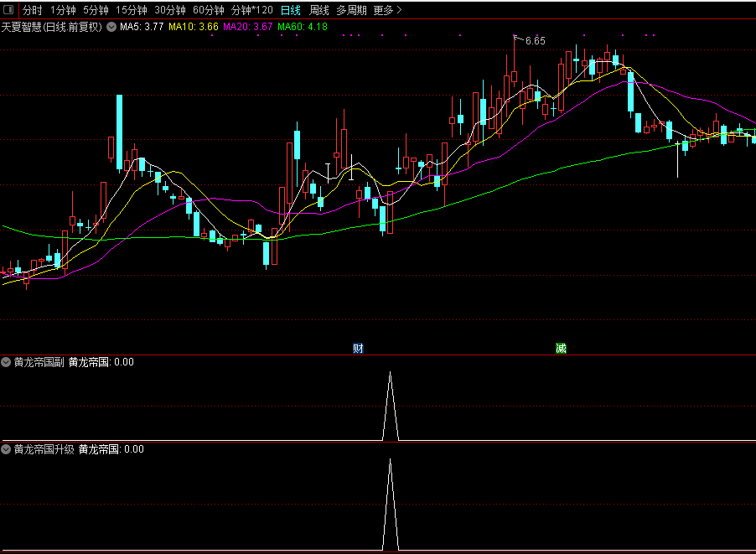Click the MA10: 3.66 indicator label

194,27
